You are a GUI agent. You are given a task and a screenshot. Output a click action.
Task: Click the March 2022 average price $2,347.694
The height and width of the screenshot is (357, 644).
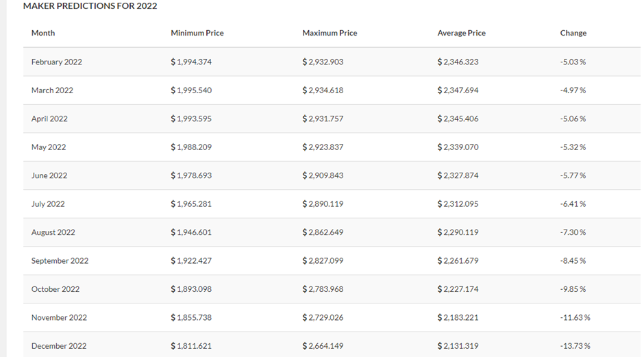coord(458,90)
